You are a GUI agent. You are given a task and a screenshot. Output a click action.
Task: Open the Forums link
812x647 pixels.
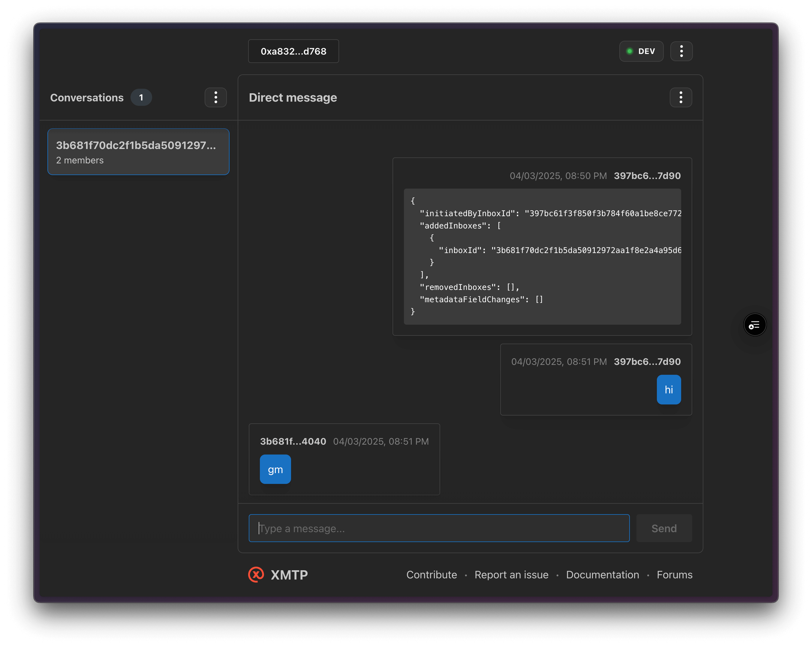coord(674,575)
